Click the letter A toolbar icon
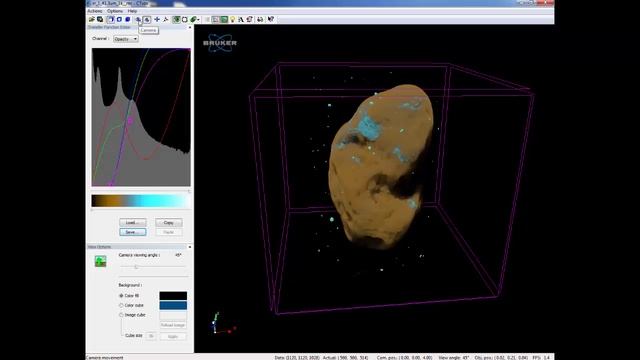 point(241,19)
